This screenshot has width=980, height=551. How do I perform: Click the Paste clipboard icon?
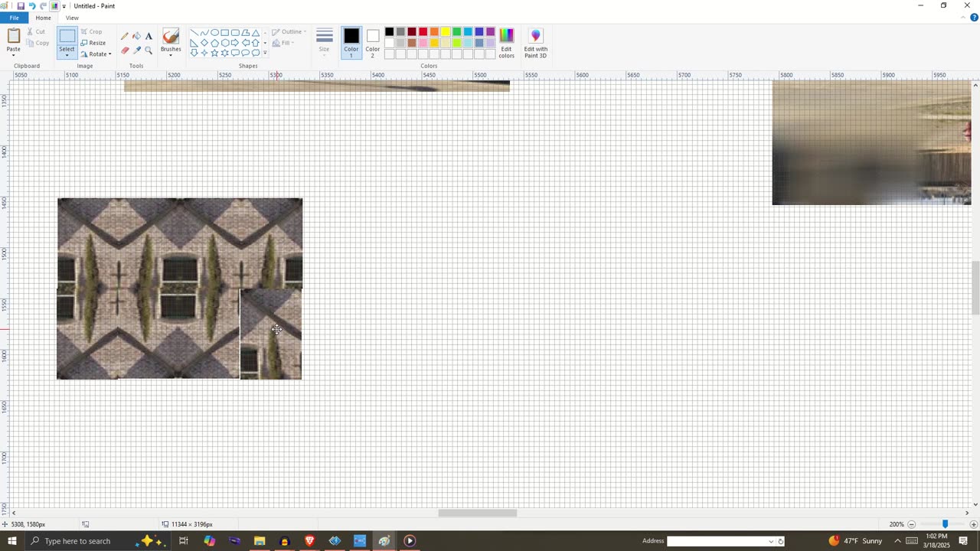point(14,36)
